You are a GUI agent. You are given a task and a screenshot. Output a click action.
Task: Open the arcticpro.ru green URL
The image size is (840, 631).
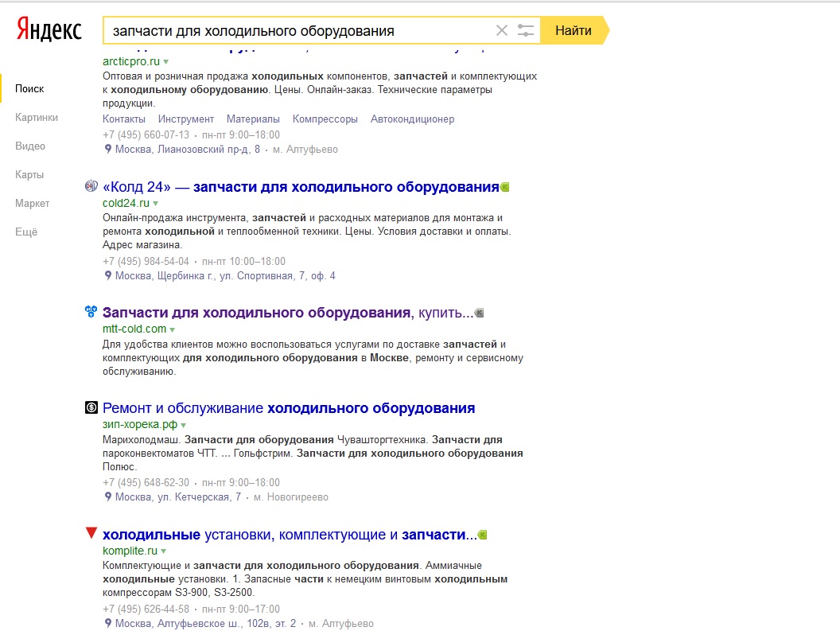click(131, 61)
